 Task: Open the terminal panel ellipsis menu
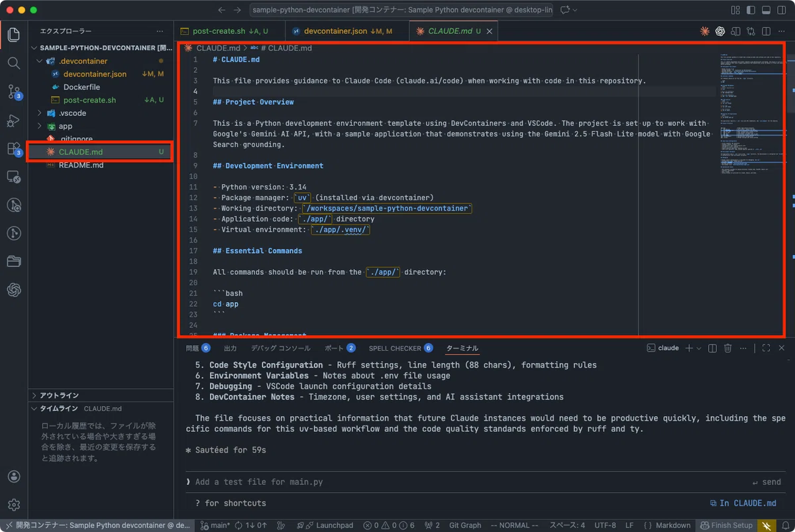(x=743, y=348)
